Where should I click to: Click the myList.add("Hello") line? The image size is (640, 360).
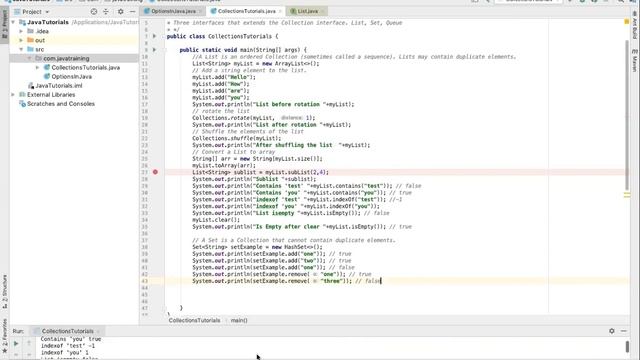[224, 77]
